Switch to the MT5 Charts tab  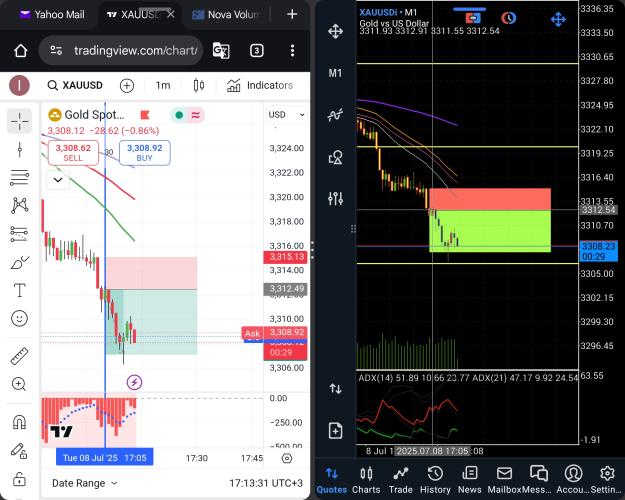[366, 480]
